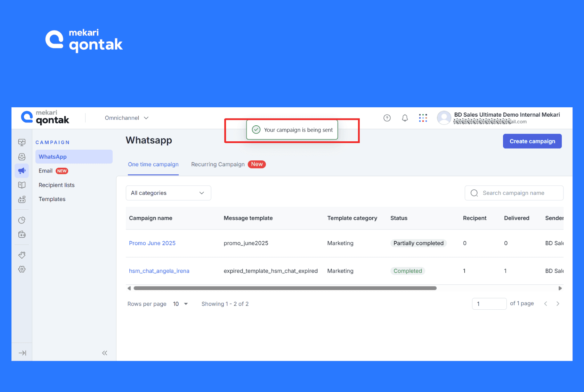Open the inbox icon in sidebar
584x392 pixels.
pos(22,157)
